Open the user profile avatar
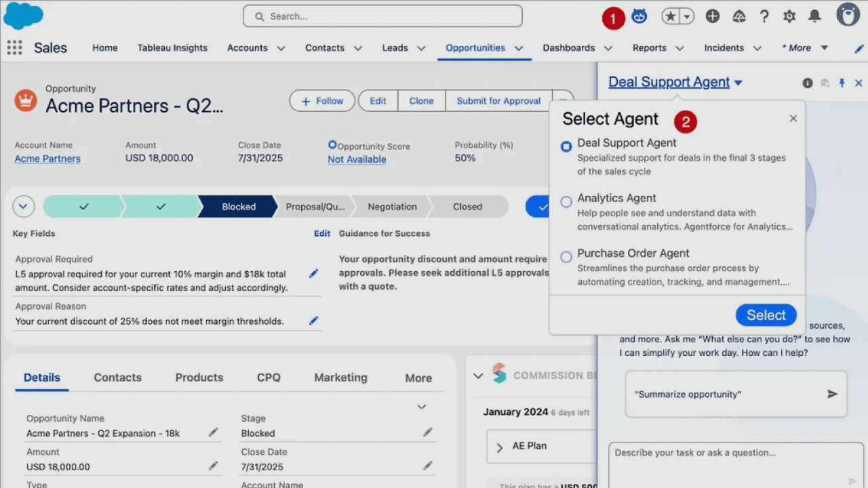Screen dimensions: 868x488 coord(848,14)
